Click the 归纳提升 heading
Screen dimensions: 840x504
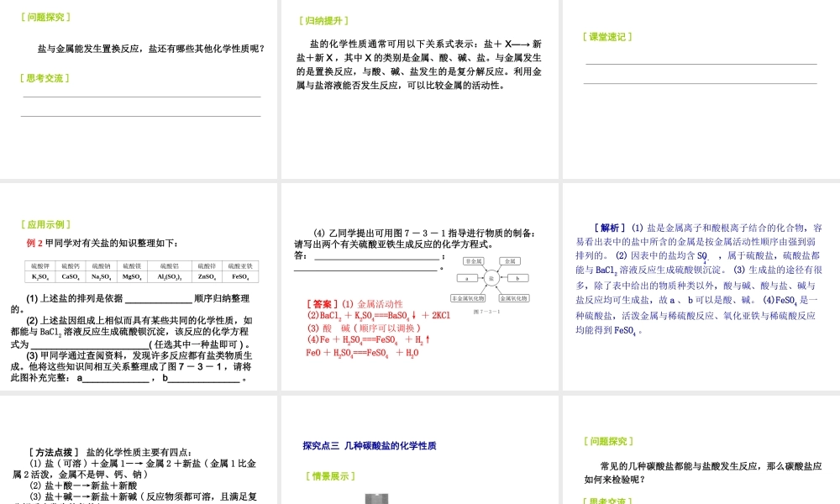click(324, 21)
